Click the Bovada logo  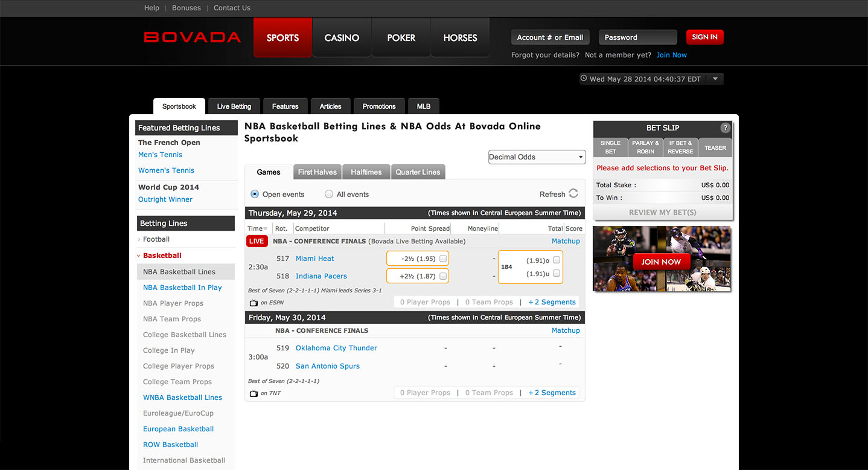point(193,37)
